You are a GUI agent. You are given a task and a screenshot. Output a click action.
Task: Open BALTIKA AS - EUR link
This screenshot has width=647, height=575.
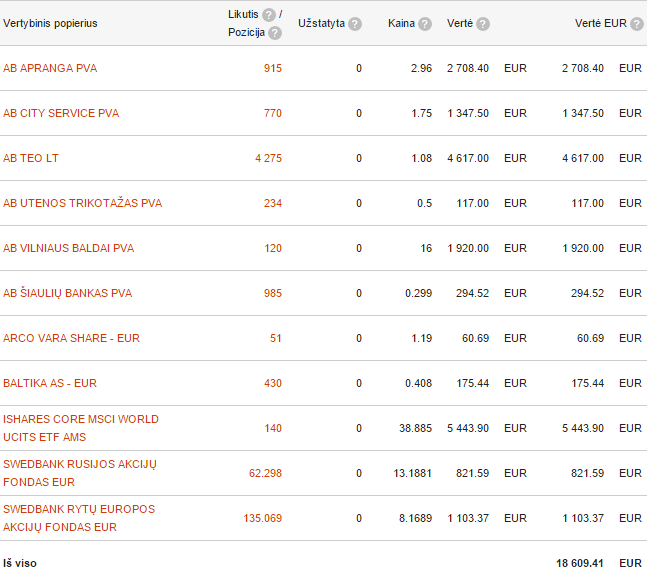click(x=50, y=383)
